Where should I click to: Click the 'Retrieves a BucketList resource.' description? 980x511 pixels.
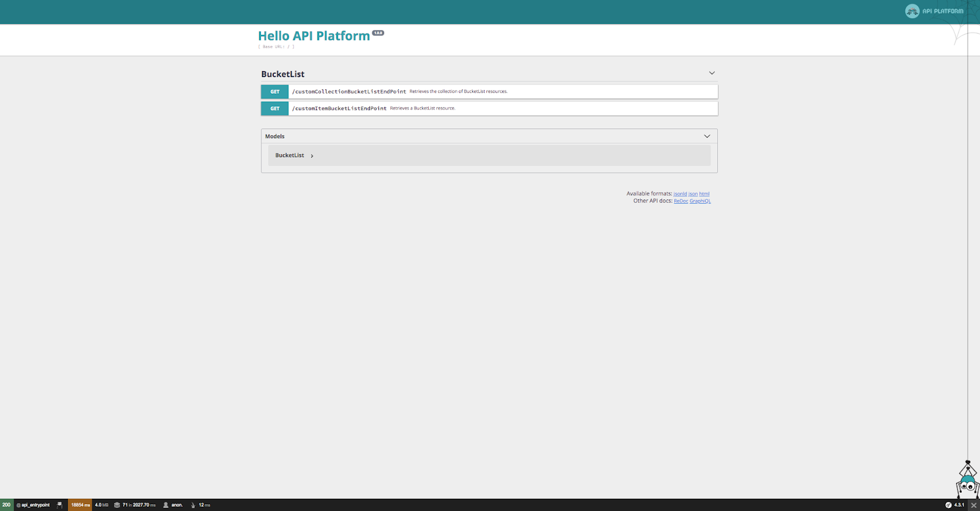pos(423,108)
